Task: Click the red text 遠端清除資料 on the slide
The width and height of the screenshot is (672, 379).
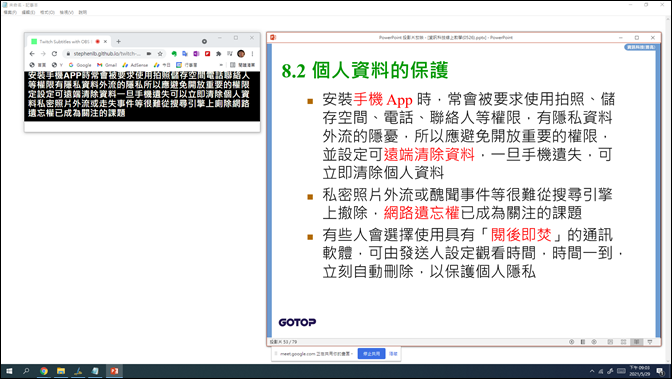Action: click(429, 154)
